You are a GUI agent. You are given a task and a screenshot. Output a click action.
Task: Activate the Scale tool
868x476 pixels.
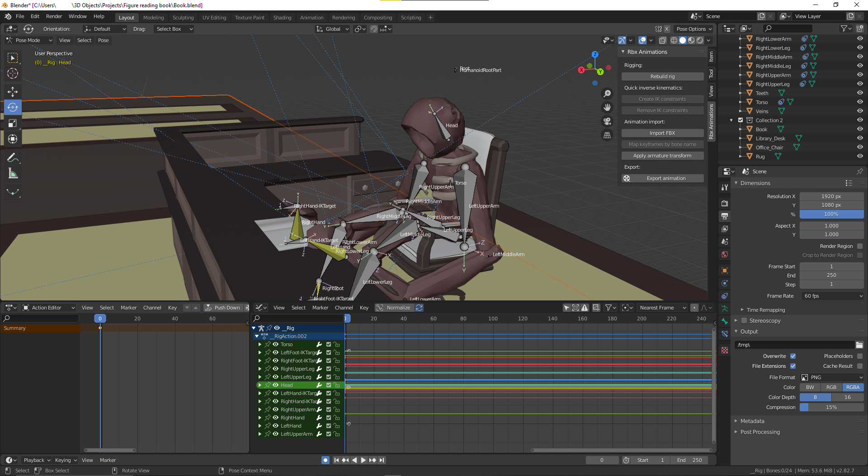tap(13, 124)
